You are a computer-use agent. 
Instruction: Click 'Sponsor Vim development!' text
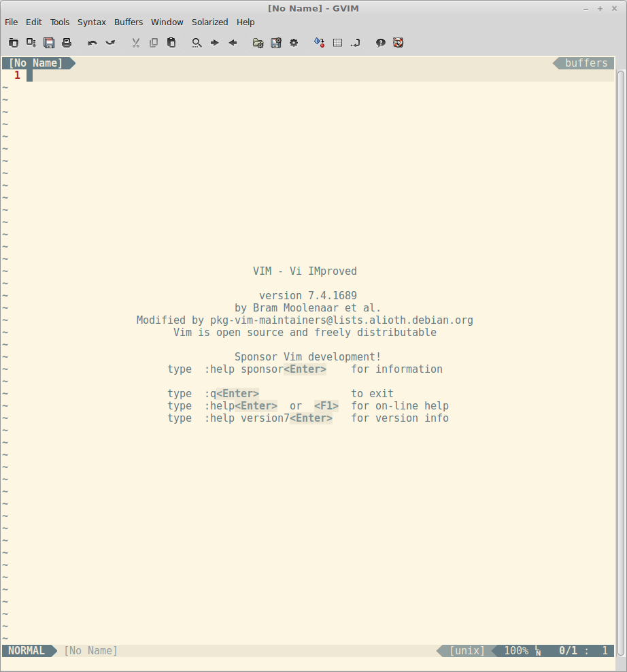[x=307, y=357]
